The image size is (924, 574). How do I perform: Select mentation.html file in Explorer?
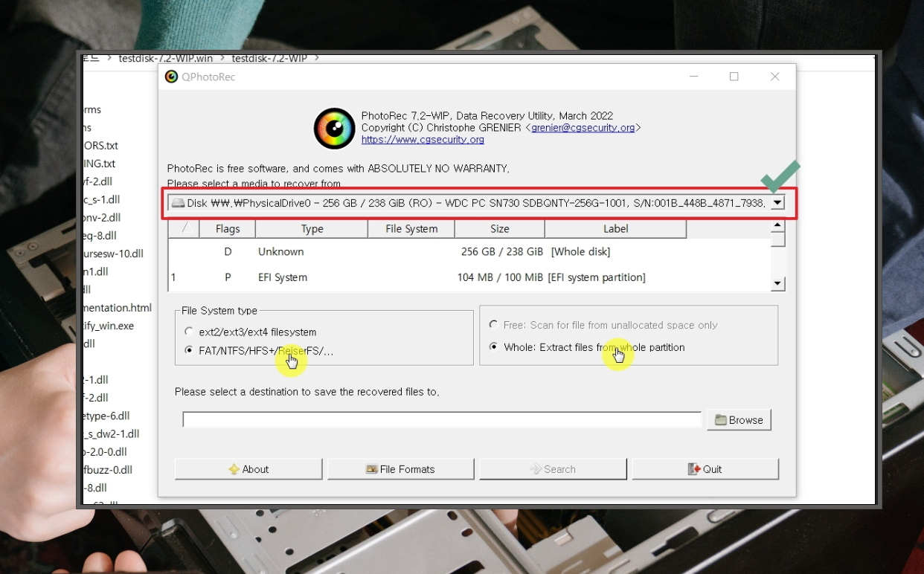pos(118,308)
